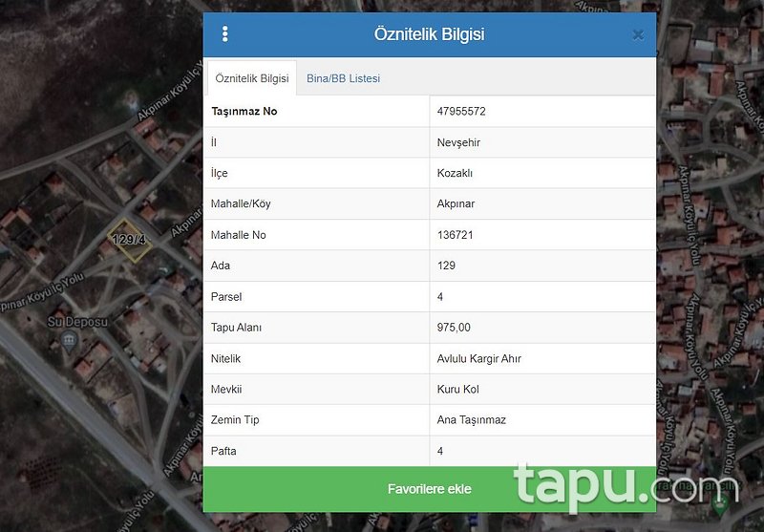The height and width of the screenshot is (532, 764).
Task: Click the Favorilere ekle button
Action: point(429,489)
